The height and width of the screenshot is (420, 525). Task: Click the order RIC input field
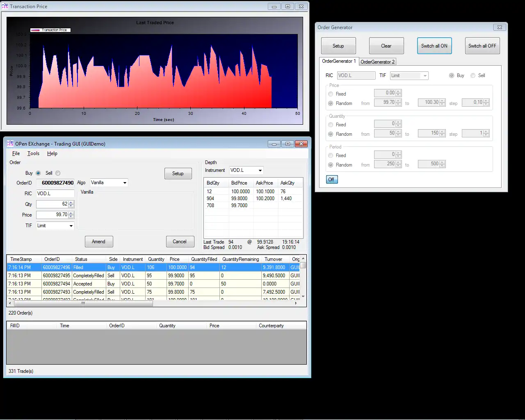tap(55, 194)
